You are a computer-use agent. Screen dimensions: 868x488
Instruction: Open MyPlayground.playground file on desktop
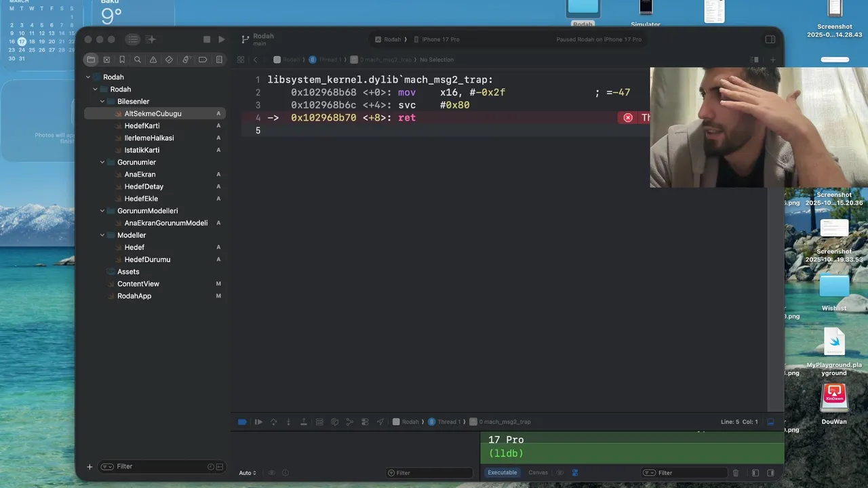click(834, 350)
